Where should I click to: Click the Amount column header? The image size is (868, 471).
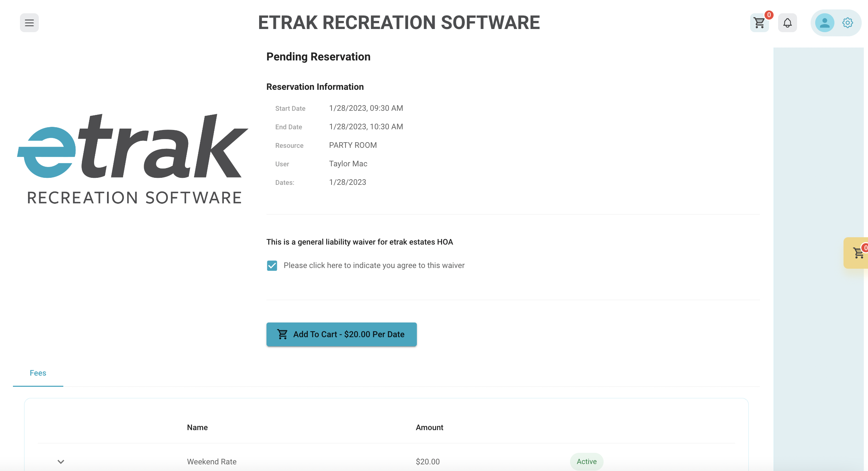click(x=429, y=427)
